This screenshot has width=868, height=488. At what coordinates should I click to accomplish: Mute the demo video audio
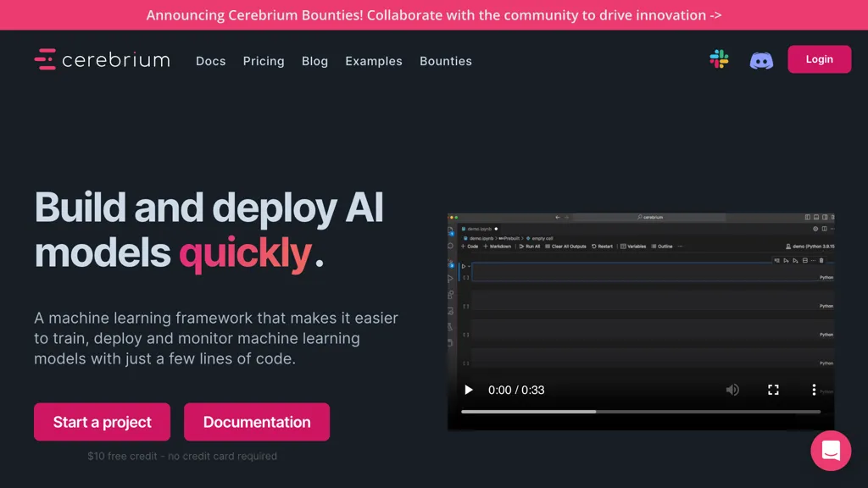click(732, 390)
